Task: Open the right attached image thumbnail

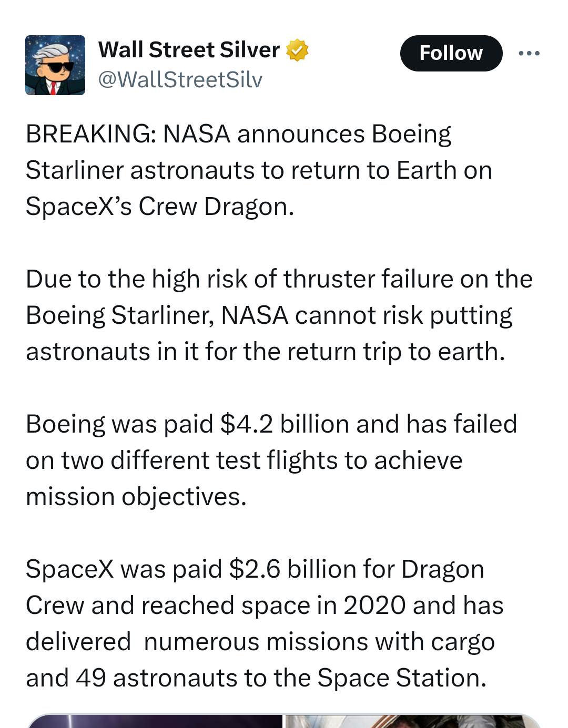Action: pos(413,721)
